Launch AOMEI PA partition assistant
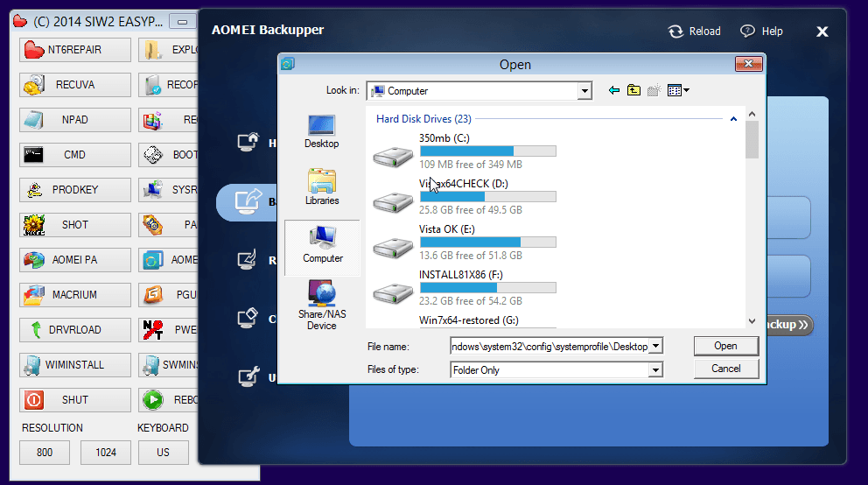This screenshot has width=868, height=485. pos(74,260)
